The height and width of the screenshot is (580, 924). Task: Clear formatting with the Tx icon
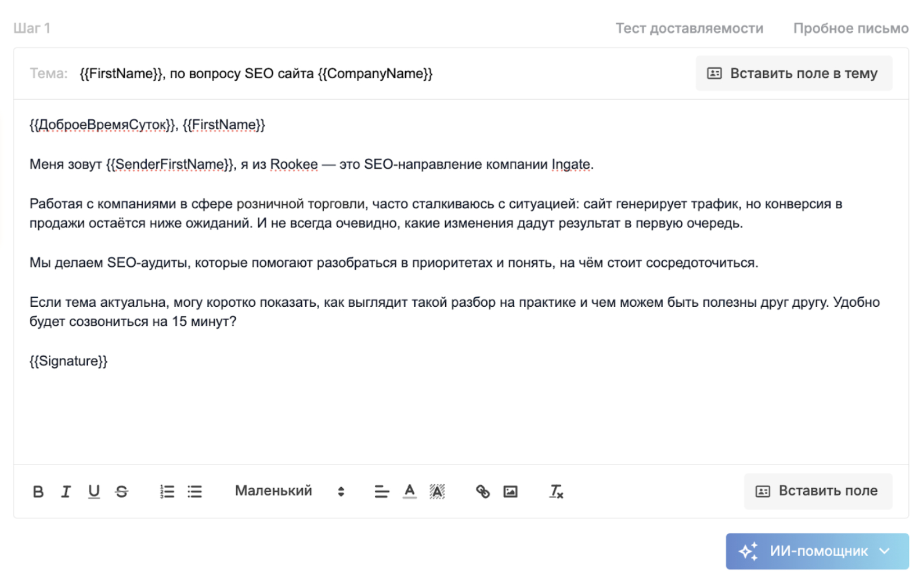click(x=555, y=491)
